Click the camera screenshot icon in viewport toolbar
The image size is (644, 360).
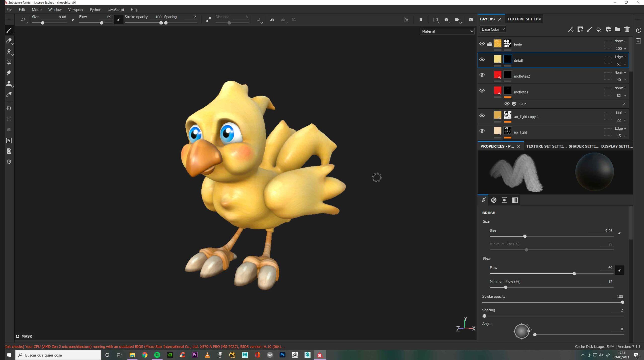pyautogui.click(x=471, y=20)
